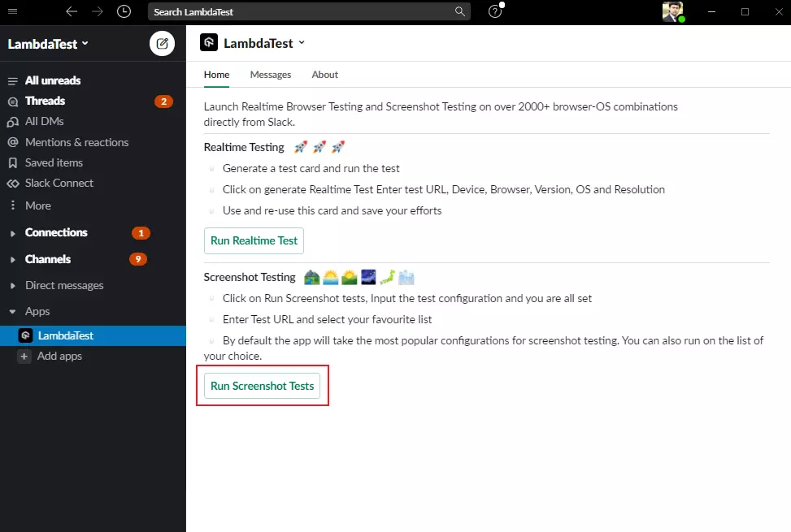Open recent history with the clock icon
The image size is (791, 532).
click(123, 11)
